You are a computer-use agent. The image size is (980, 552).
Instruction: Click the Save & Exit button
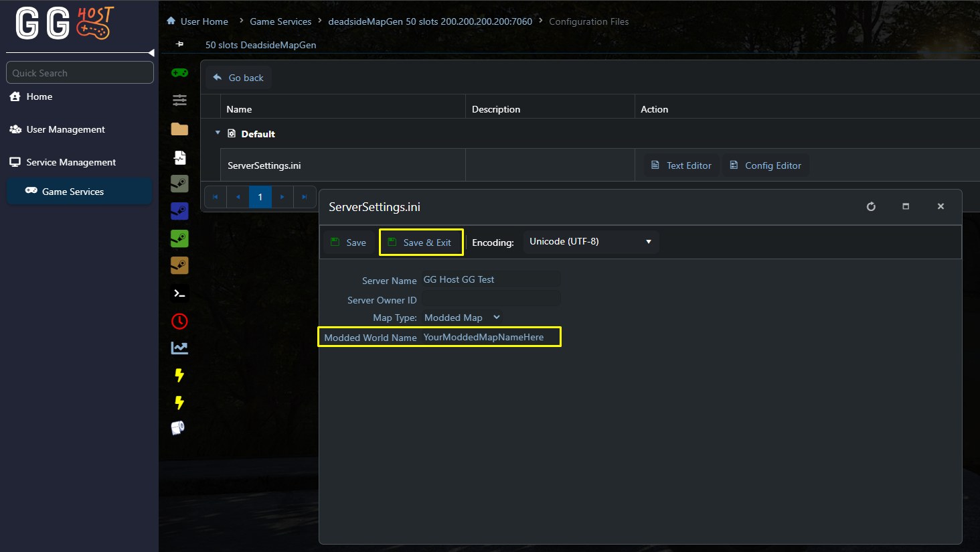(x=421, y=243)
